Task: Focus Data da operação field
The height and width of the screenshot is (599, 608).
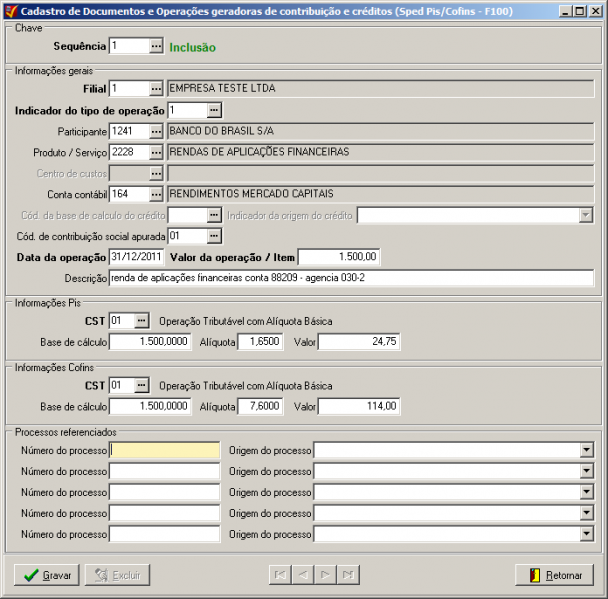Action: coord(136,257)
